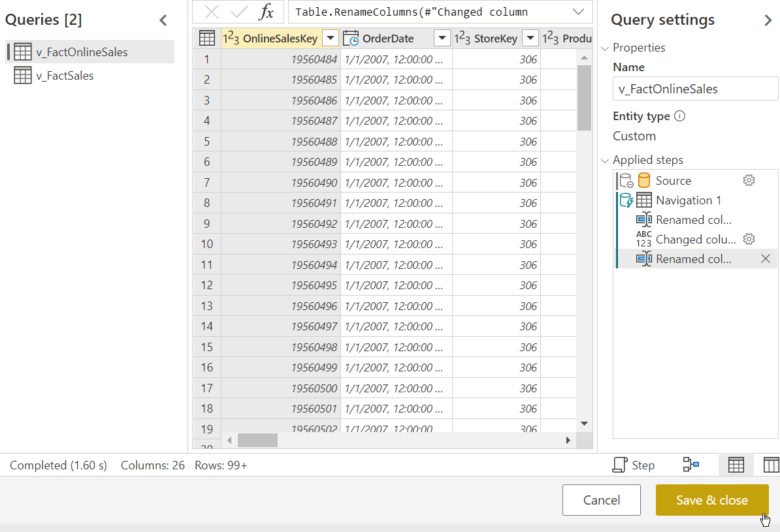
Task: Select the Changed column type step
Action: (696, 240)
